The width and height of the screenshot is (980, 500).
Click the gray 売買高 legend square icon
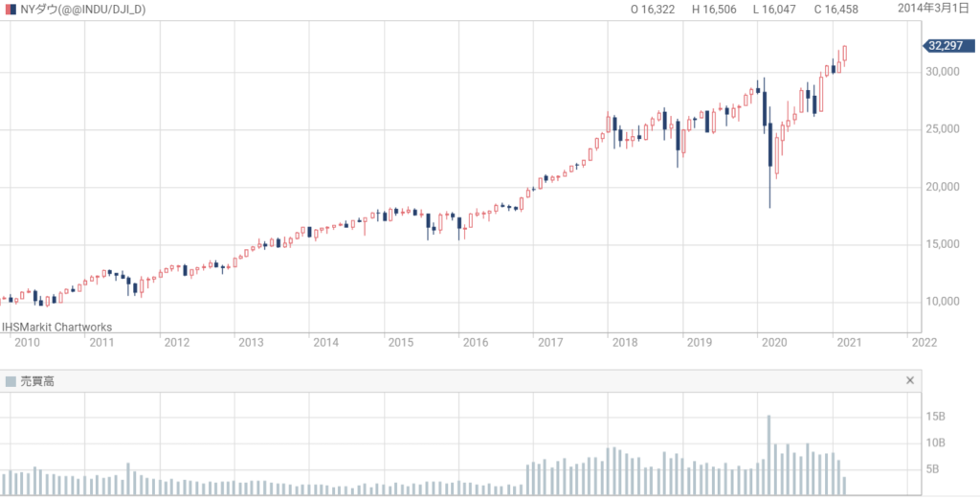click(x=10, y=381)
